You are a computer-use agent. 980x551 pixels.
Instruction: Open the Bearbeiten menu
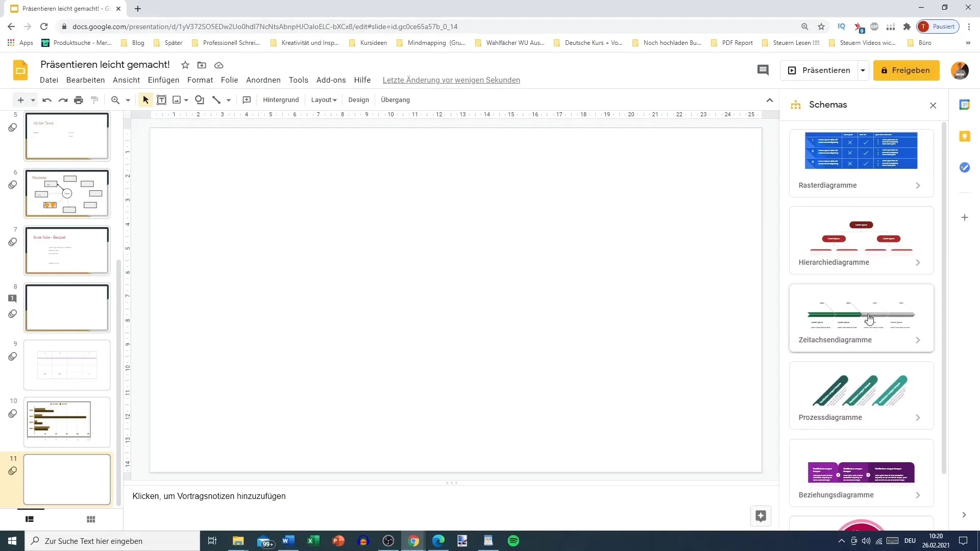(86, 80)
